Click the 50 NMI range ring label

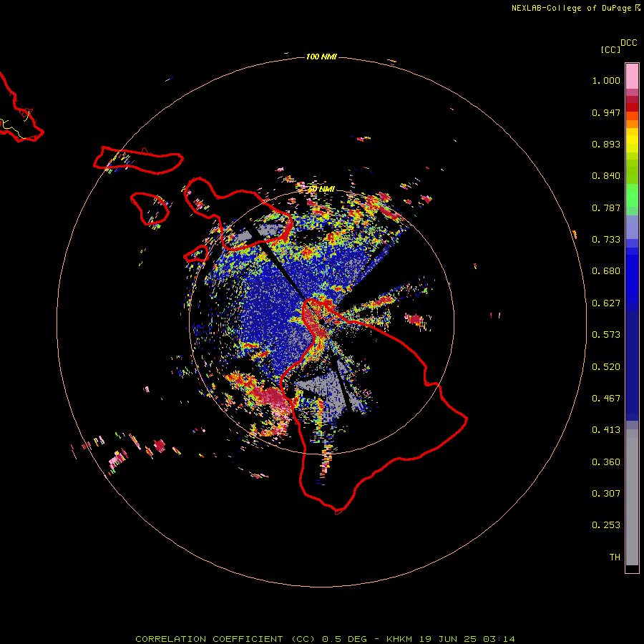click(321, 189)
